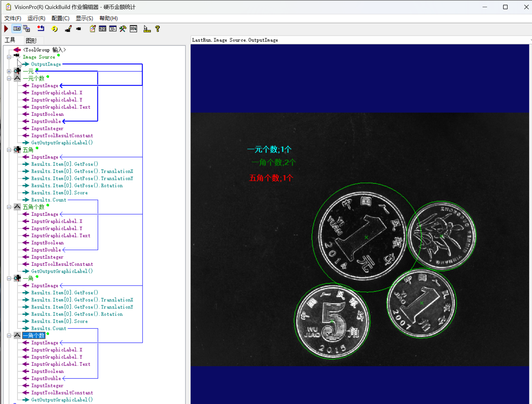Screen dimensions: 532x404
Task: Click the red and blue import arrow icon
Action: [x=41, y=29]
